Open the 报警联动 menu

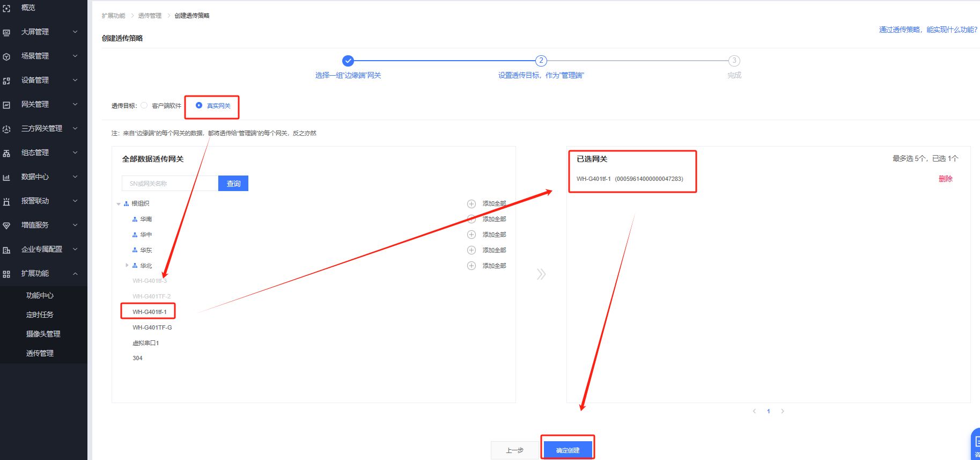click(x=43, y=201)
